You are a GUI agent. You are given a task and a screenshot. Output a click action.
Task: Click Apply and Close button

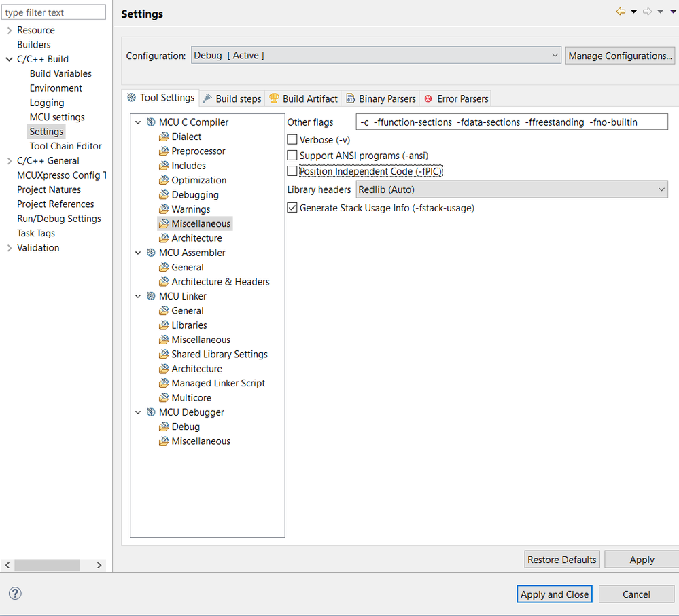tap(555, 594)
